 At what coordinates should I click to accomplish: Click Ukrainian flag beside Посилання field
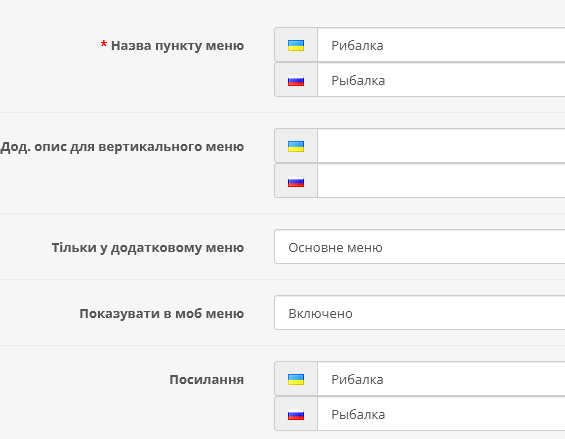296,379
